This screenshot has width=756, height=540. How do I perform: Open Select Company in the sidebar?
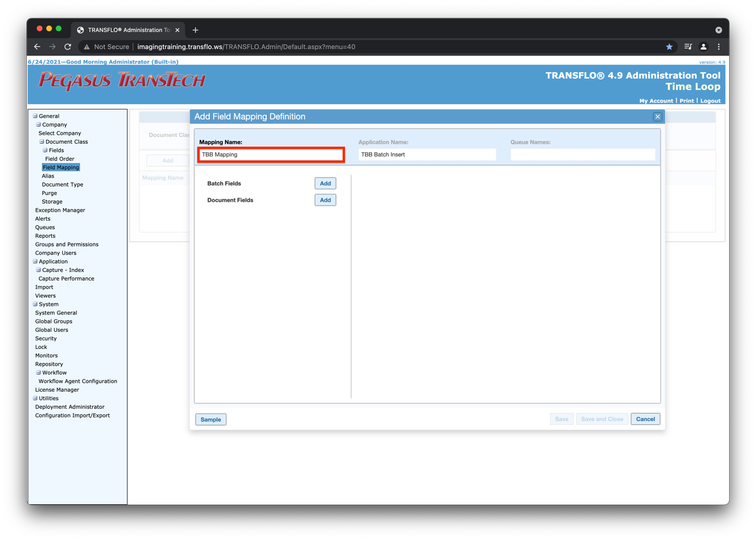pyautogui.click(x=60, y=133)
